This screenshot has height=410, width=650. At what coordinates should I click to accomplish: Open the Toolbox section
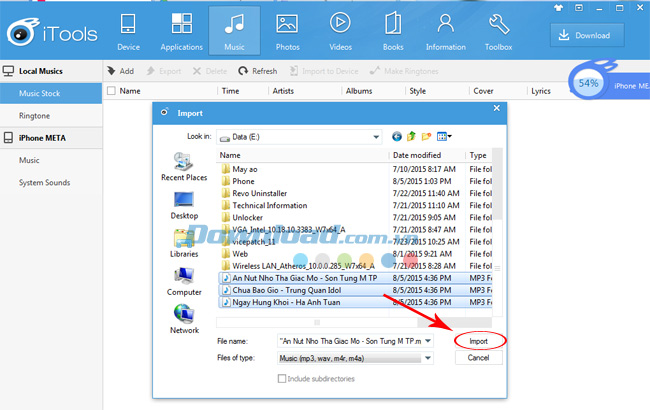click(499, 30)
